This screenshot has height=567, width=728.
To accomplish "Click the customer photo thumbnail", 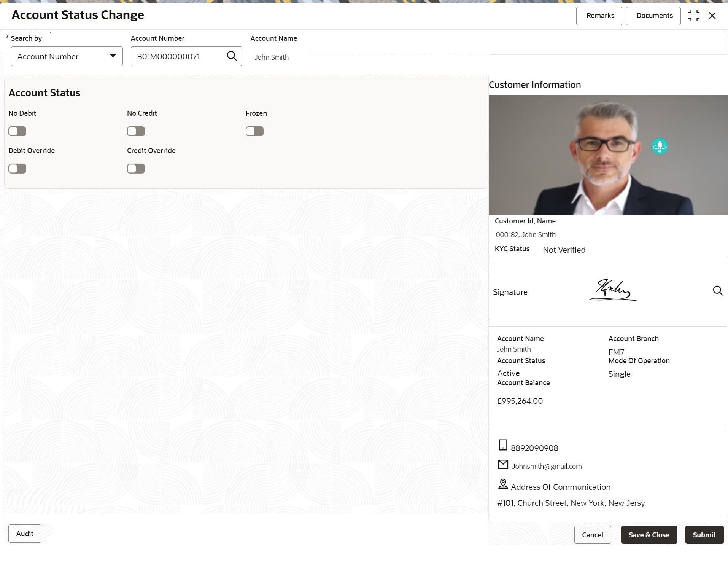I will point(608,155).
